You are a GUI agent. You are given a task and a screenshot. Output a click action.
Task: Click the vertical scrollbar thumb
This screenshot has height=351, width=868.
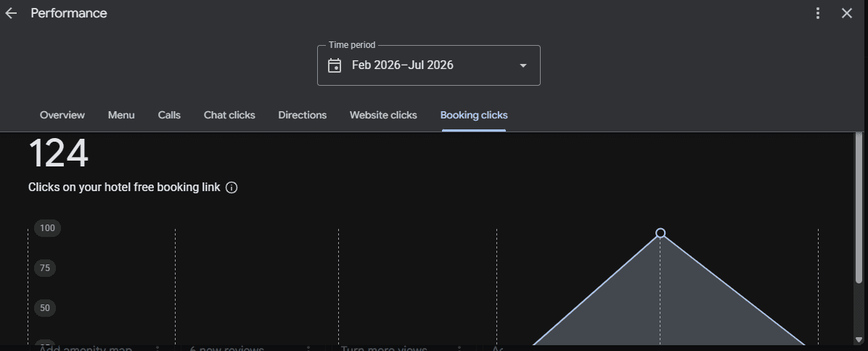(x=859, y=208)
